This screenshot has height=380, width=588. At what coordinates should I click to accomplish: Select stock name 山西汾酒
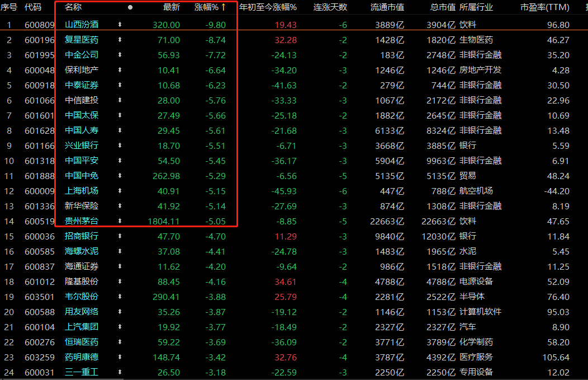click(82, 25)
